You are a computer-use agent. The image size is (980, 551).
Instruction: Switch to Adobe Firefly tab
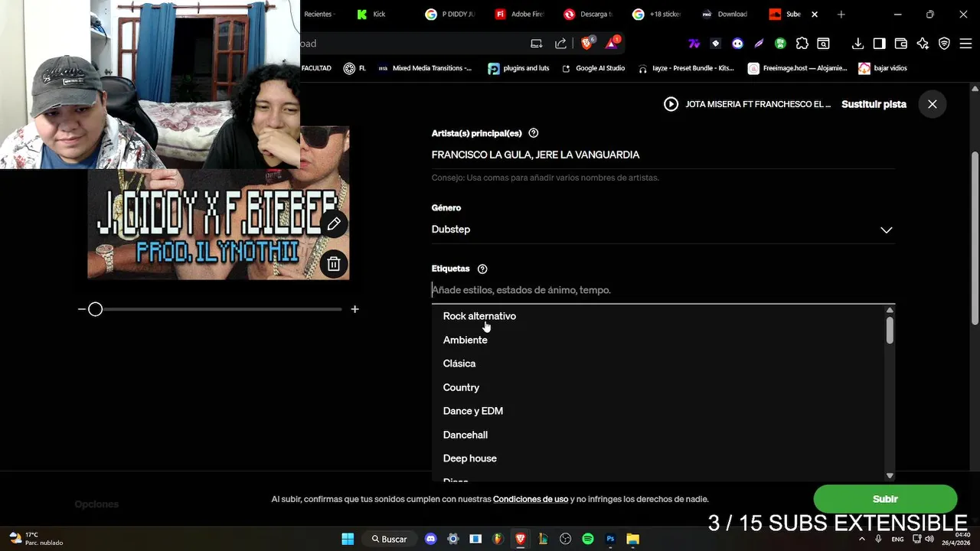point(520,14)
